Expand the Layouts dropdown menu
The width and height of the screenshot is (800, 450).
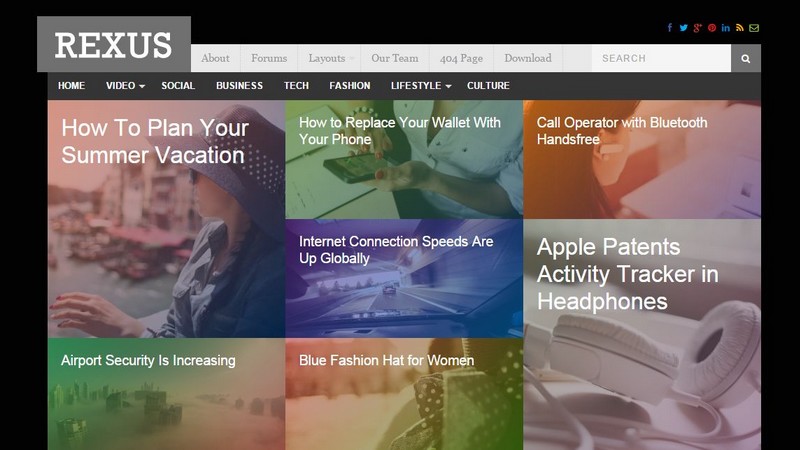coord(329,58)
